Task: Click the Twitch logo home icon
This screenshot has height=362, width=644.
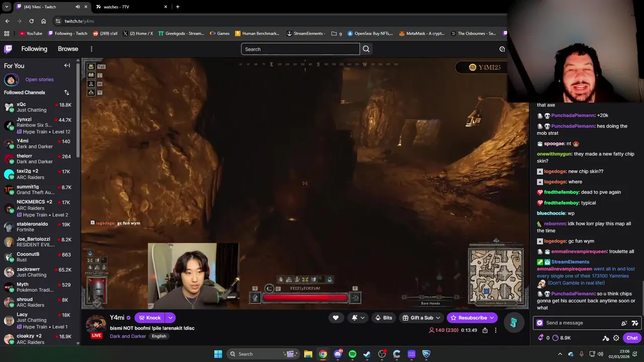Action: point(8,49)
